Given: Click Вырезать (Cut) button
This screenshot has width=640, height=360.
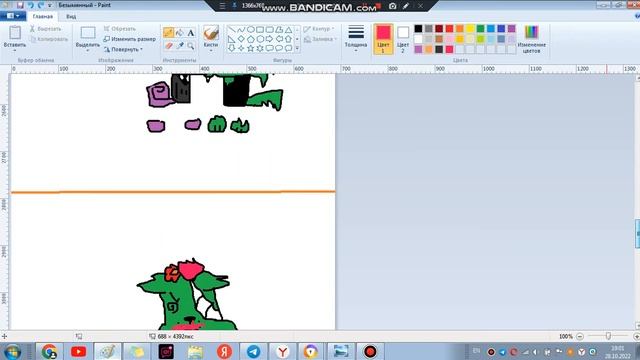Looking at the screenshot, I should pyautogui.click(x=45, y=29).
